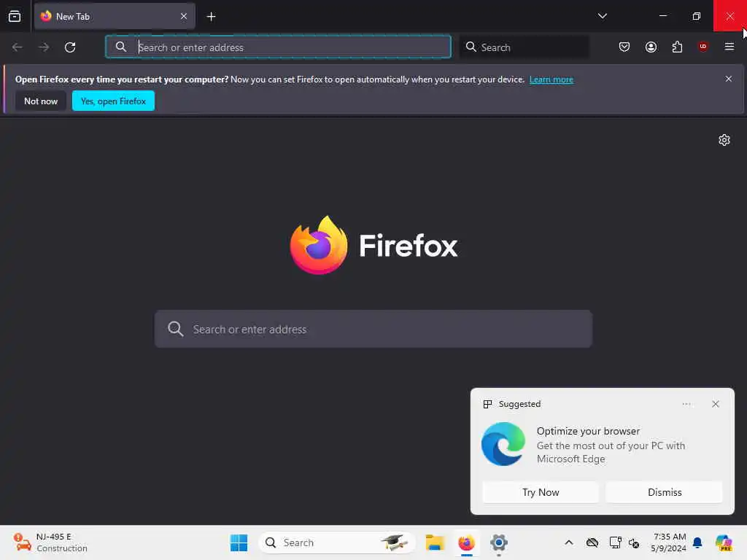Go back one page

pos(18,47)
